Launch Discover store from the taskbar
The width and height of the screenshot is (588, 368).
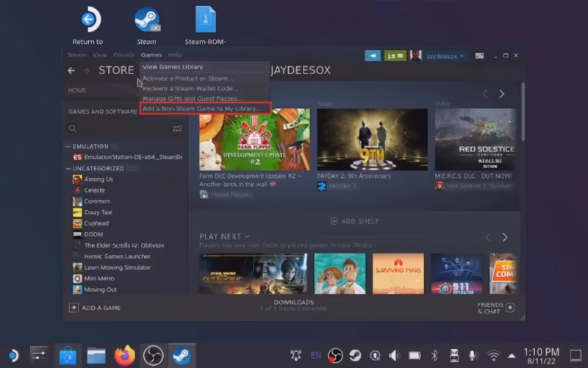[68, 356]
